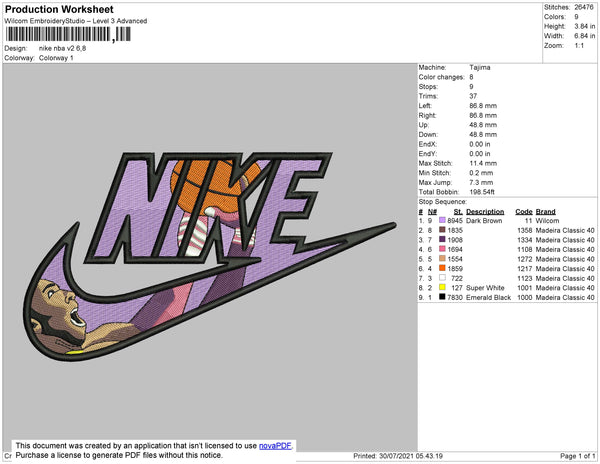Viewport: 600px width, 464px height.
Task: Select the light purple swatch in row 1
Action: pos(442,221)
